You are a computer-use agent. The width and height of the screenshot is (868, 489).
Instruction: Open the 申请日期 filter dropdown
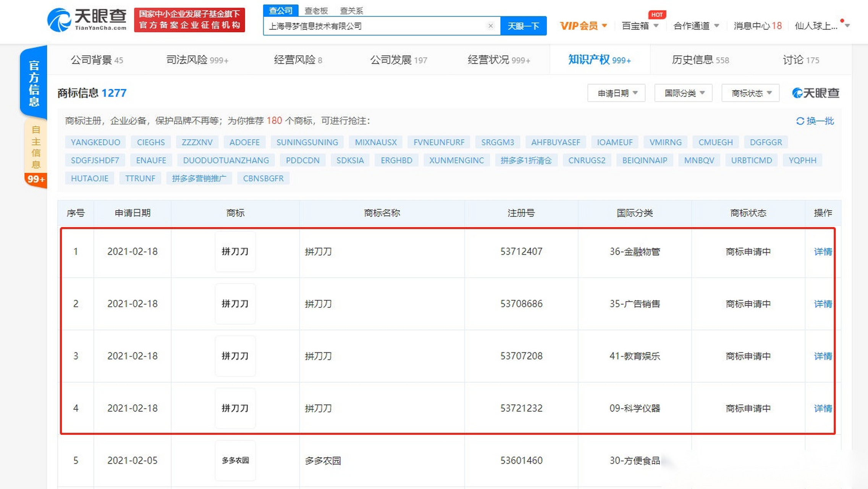click(x=616, y=93)
